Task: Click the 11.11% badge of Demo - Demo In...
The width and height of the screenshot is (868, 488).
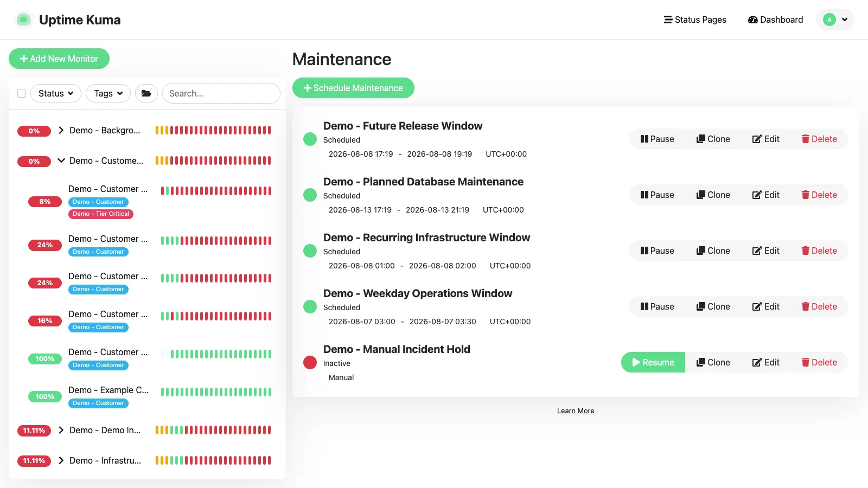Action: tap(34, 431)
